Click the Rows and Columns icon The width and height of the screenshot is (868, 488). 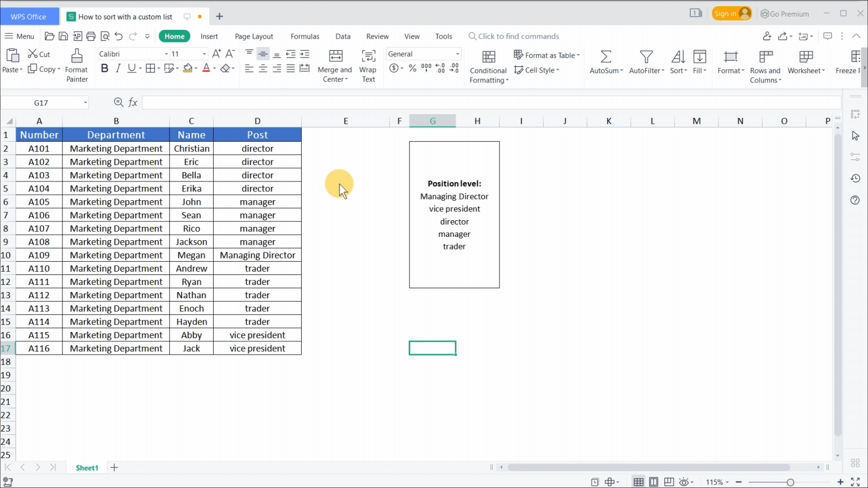point(766,56)
